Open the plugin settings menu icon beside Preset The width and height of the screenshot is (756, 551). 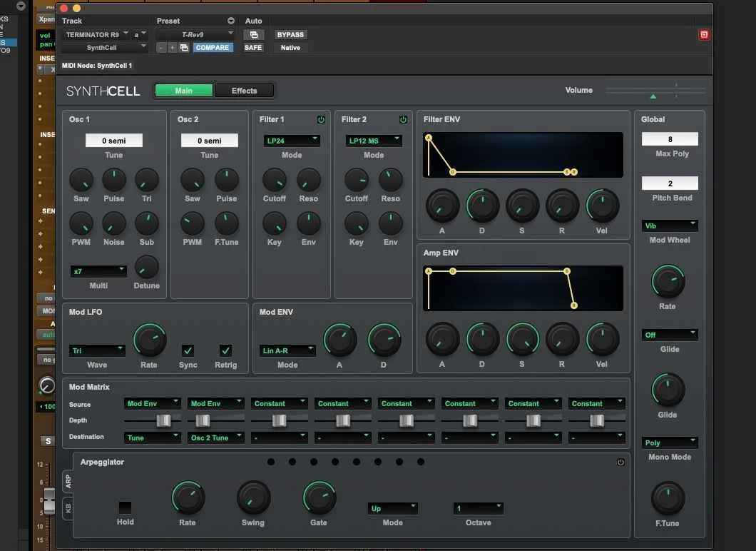pyautogui.click(x=230, y=21)
